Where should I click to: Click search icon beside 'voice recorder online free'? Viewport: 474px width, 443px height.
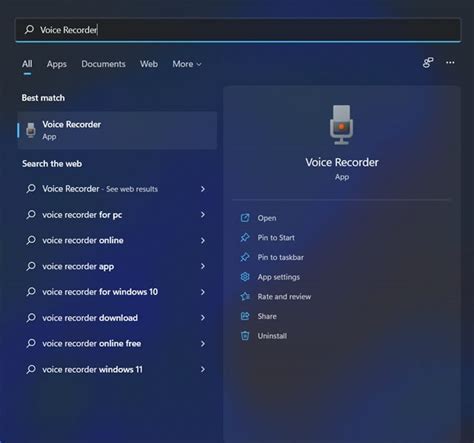[x=31, y=343]
